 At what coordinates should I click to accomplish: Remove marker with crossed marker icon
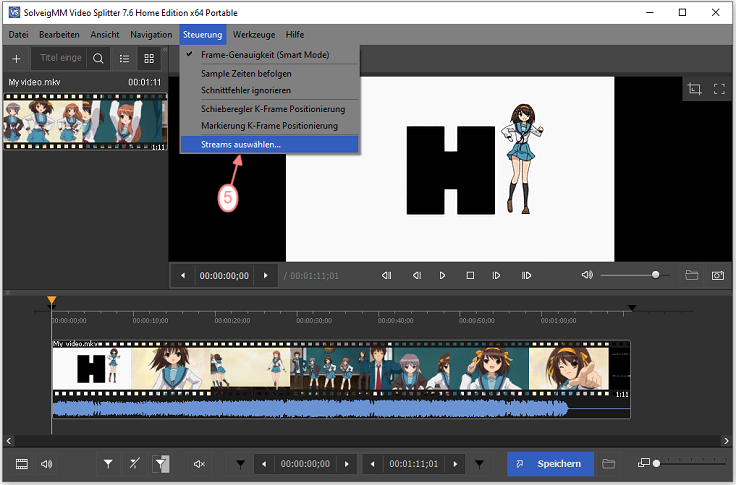[x=134, y=464]
